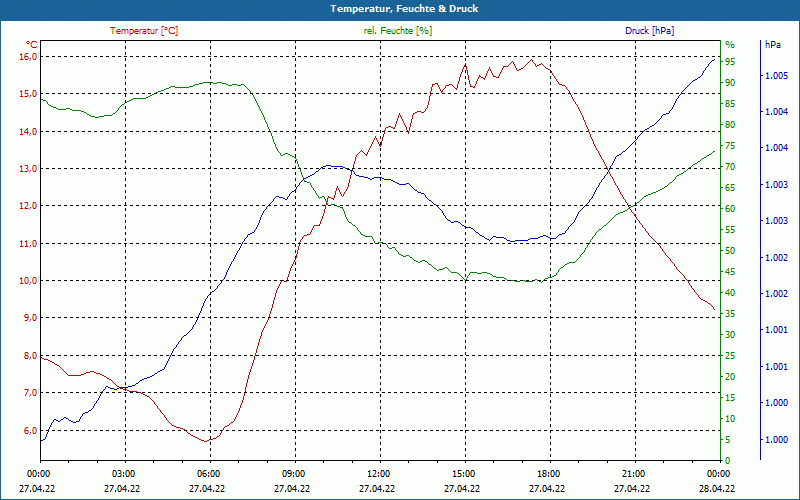This screenshot has width=800, height=500.
Task: Click the '13,0' temperature axis value
Action: (x=29, y=169)
